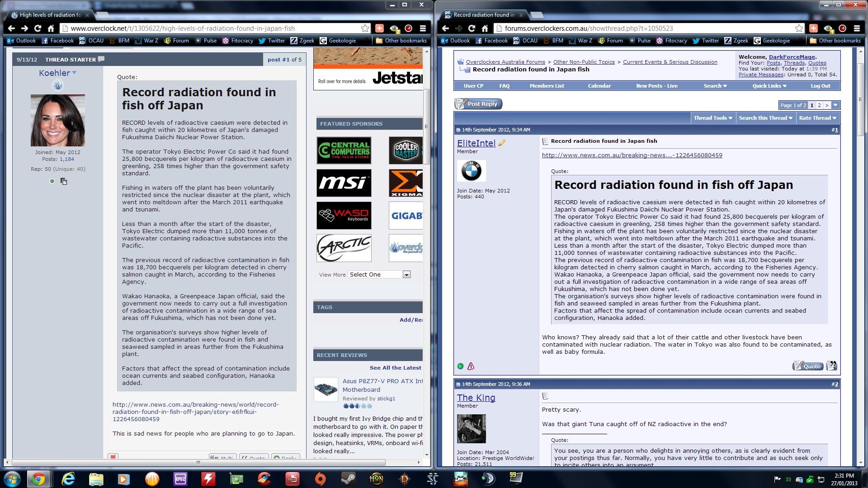The width and height of the screenshot is (868, 488).
Task: Open Twitter bookmark in the left window
Action: (272, 41)
